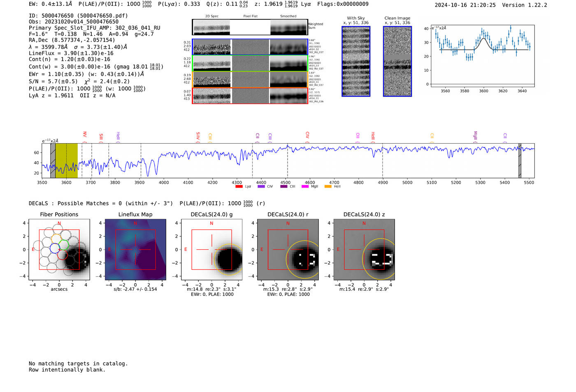The width and height of the screenshot is (576, 392).
Task: Click the '2024-10-16 21:20:25' timestamp
Action: (465, 5)
